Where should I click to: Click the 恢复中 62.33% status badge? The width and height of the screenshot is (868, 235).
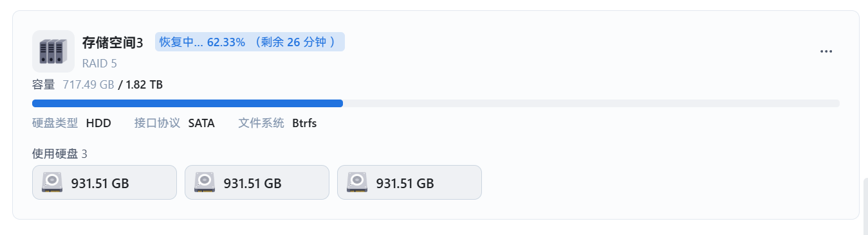coord(250,42)
